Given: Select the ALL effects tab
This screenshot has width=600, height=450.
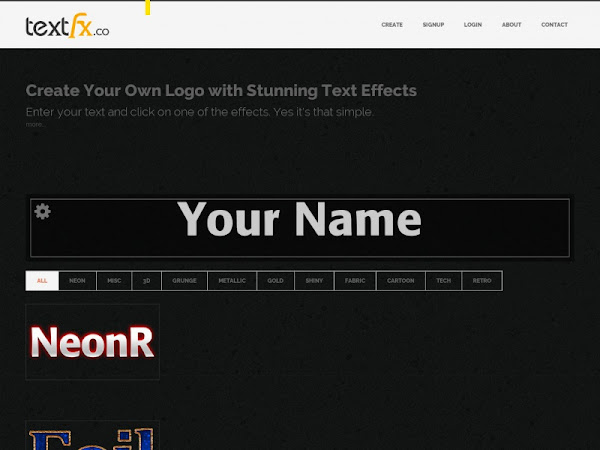Looking at the screenshot, I should pos(42,280).
